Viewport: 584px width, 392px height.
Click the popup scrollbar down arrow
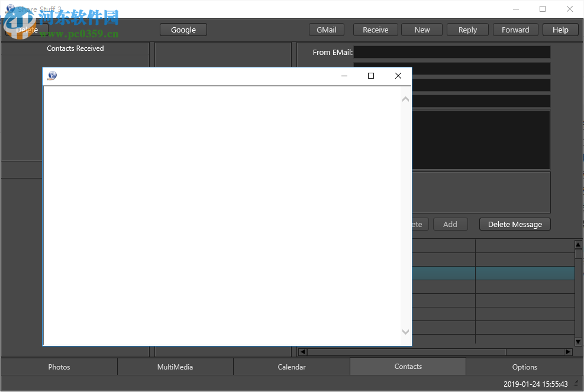pos(405,332)
